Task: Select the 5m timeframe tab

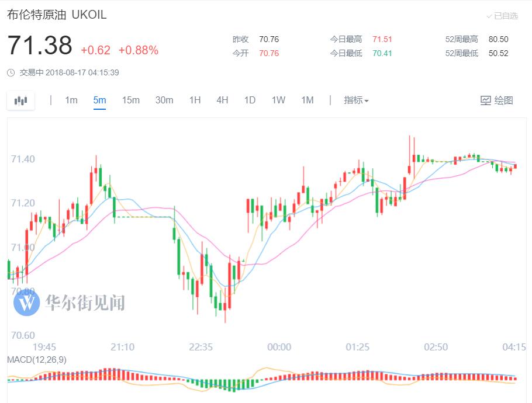Action: [99, 100]
